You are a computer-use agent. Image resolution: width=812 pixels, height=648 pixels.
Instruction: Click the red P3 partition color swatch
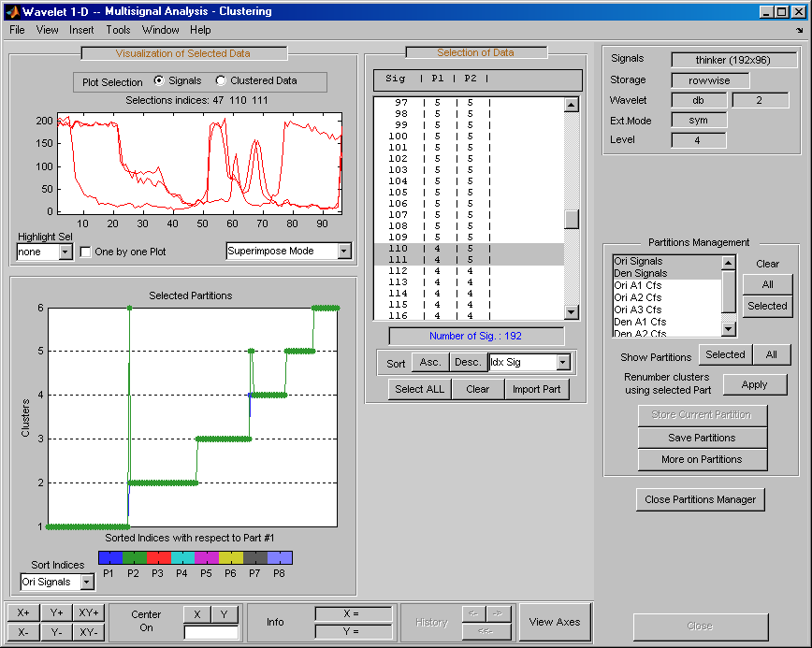coord(158,557)
